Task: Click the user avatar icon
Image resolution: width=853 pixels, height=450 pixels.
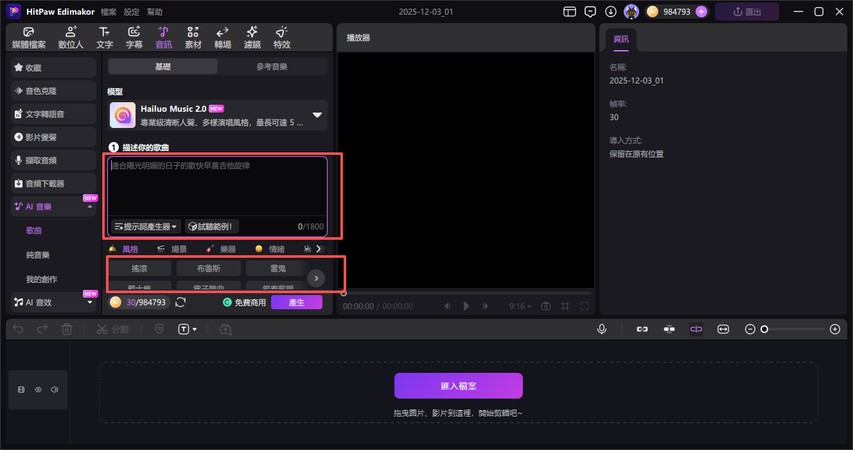Action: (631, 11)
